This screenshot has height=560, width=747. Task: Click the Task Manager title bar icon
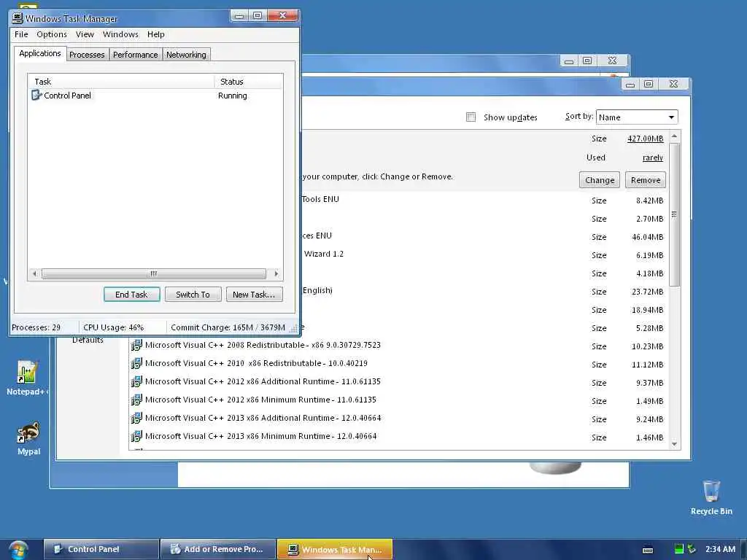click(18, 18)
